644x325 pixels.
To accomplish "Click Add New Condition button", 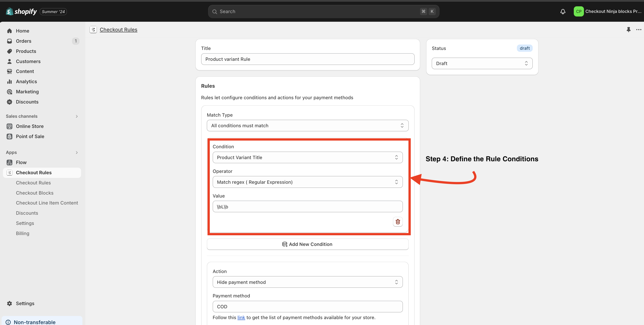I will [x=308, y=244].
